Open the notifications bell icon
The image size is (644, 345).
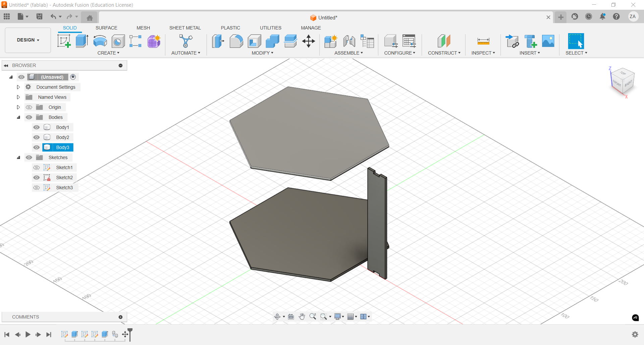coord(603,16)
